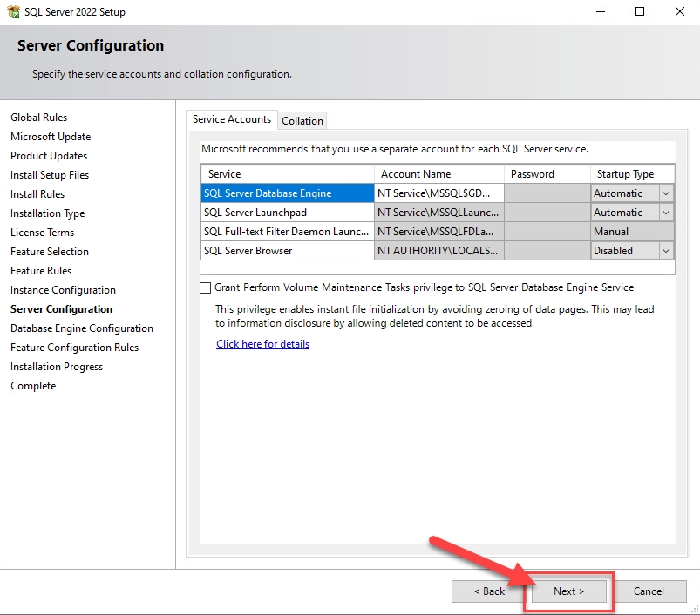
Task: Click the Next button
Action: [x=568, y=591]
